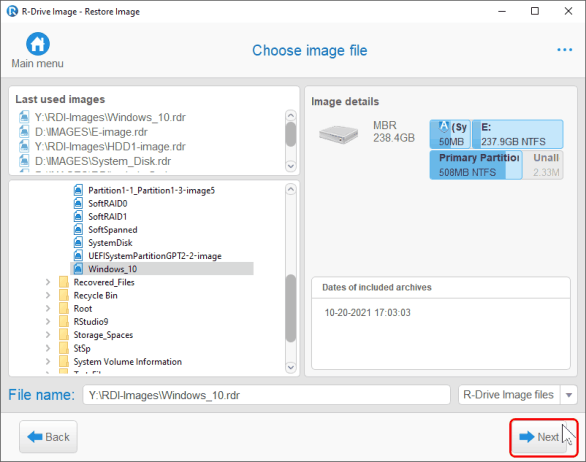Click image file icon beside SoftRAID1
The image size is (586, 462).
click(x=78, y=216)
